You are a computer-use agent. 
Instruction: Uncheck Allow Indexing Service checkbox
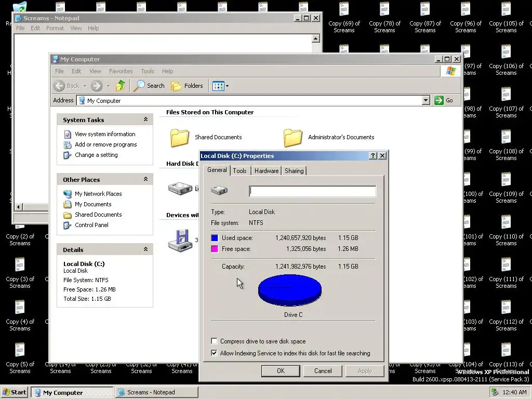(x=214, y=353)
